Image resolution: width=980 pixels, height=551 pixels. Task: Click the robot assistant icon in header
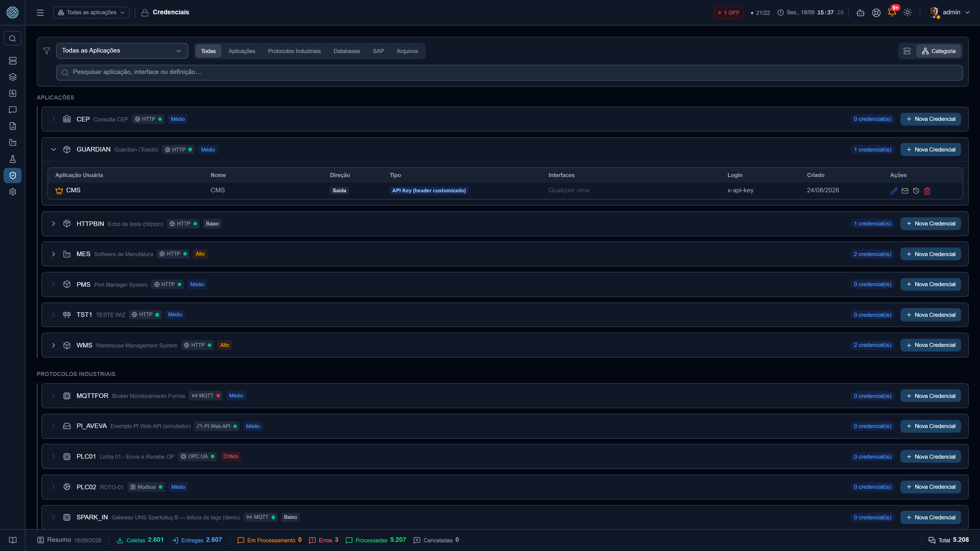tap(860, 12)
